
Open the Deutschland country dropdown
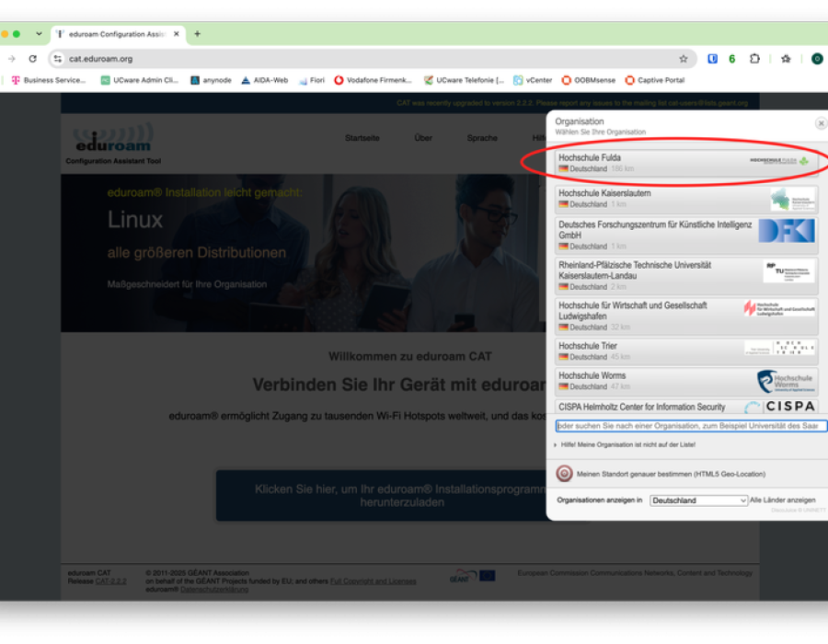coord(698,500)
